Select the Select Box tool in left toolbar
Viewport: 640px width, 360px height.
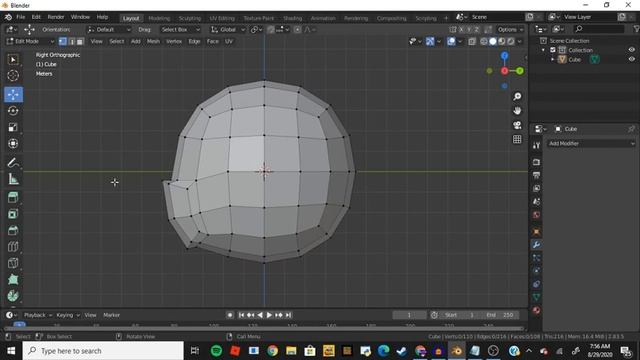(13, 60)
